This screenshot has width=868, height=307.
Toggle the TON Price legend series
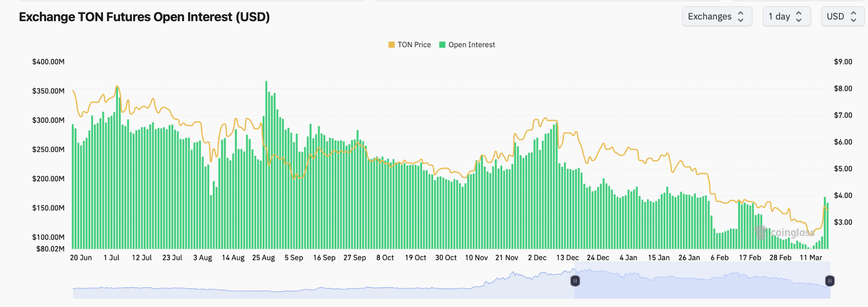tap(410, 45)
